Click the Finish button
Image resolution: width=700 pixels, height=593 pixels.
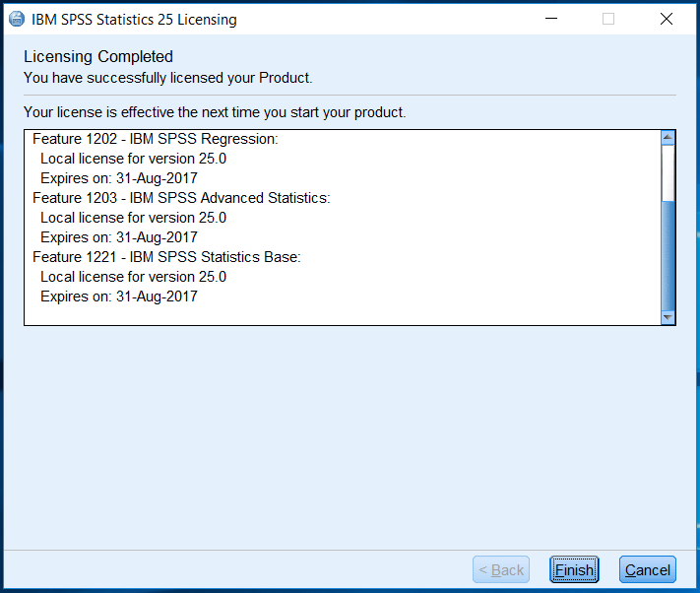574,569
